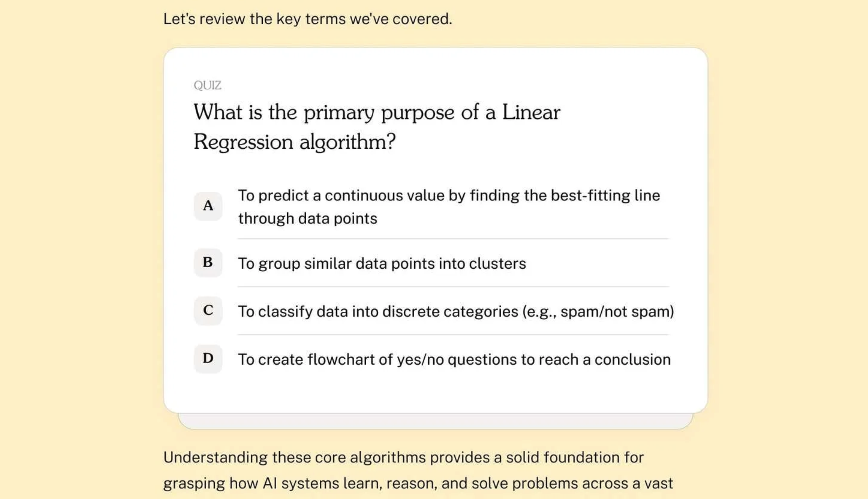This screenshot has width=868, height=499.
Task: Click the word 'conclusion' in option D
Action: [633, 360]
